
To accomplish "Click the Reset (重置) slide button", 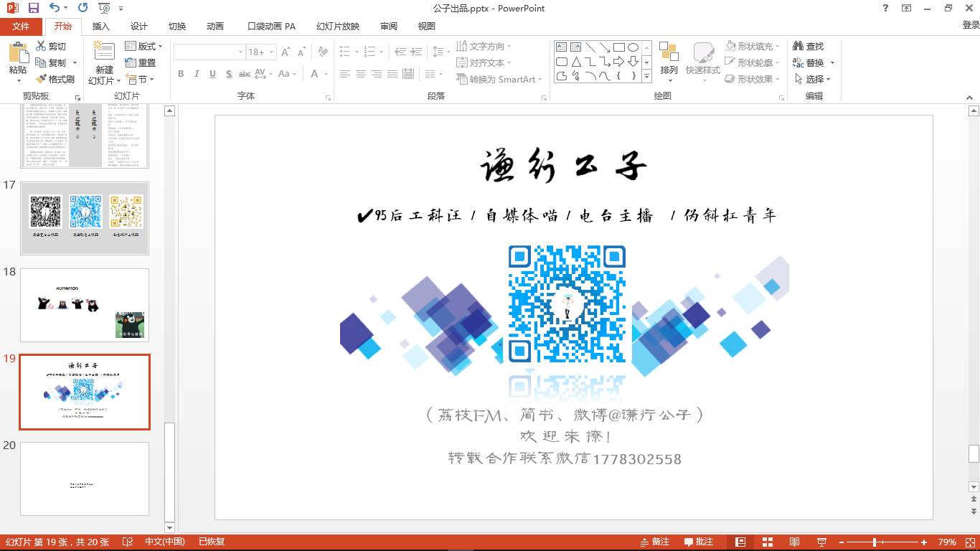I will coord(141,62).
